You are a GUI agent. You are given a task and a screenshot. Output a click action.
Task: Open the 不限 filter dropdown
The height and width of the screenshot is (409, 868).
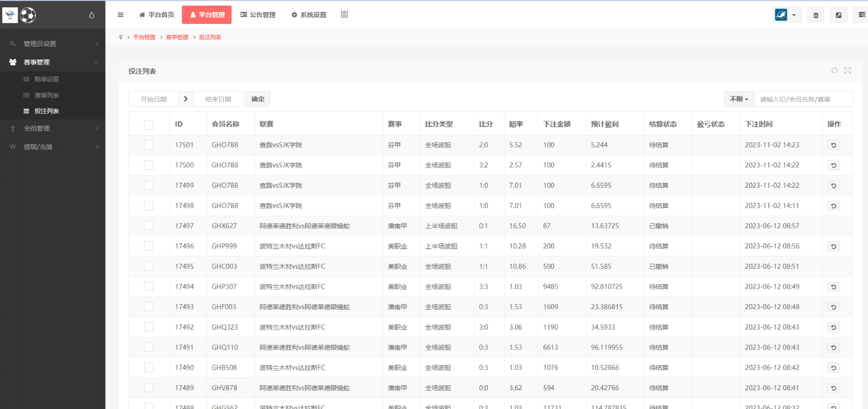coord(739,99)
